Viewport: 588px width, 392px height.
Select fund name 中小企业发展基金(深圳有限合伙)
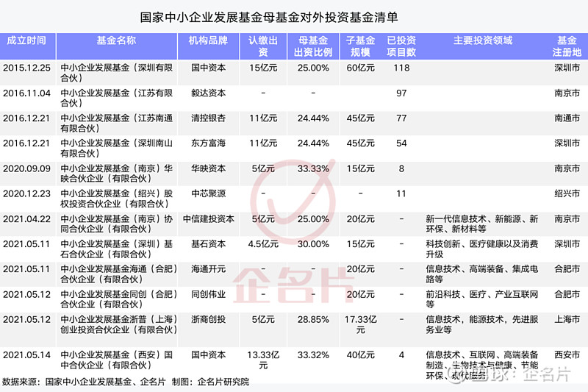pos(116,73)
